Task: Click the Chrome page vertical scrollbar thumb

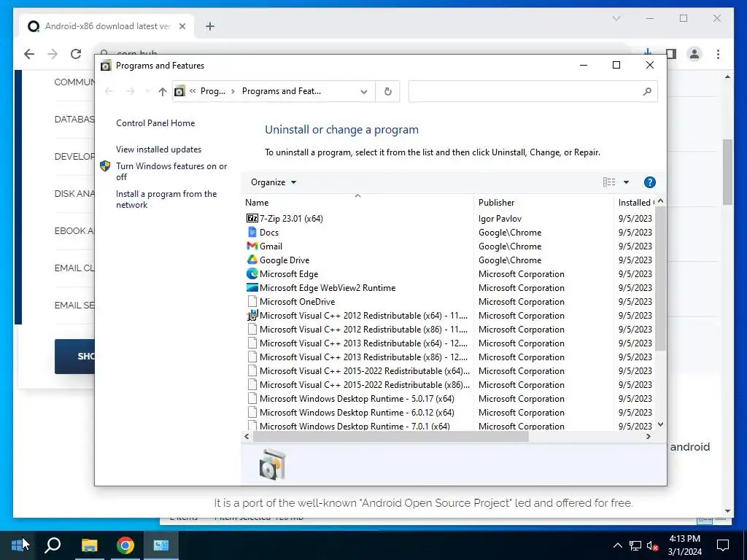Action: coord(727,171)
